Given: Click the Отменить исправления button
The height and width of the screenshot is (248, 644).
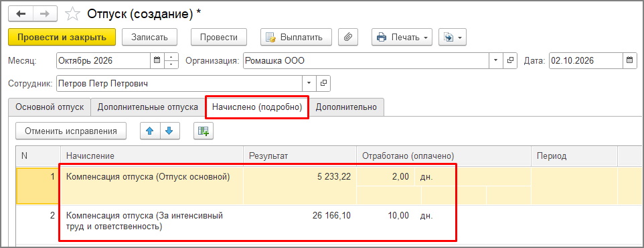Looking at the screenshot, I should 71,131.
